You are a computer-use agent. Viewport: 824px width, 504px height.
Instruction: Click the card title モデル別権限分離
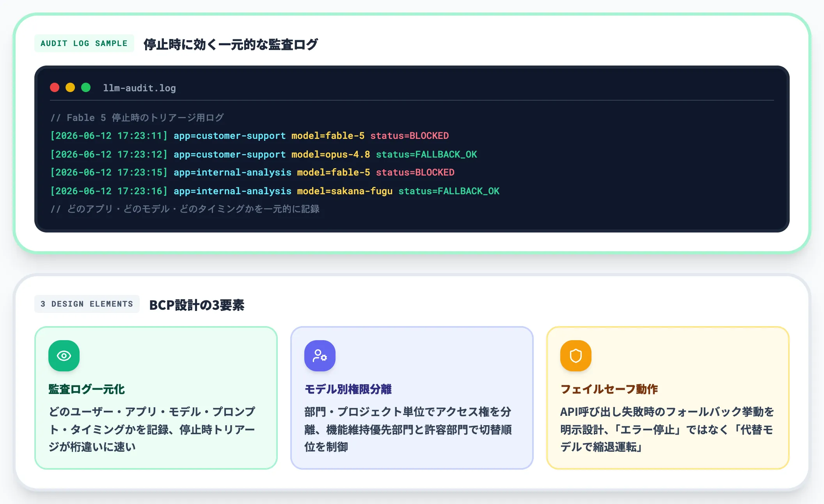348,389
